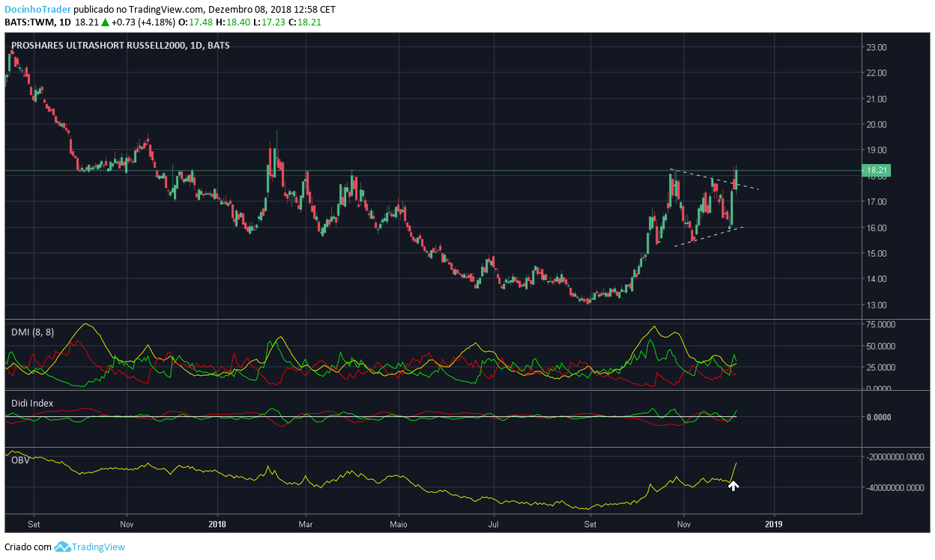Click the TradingView logo at bottom
The height and width of the screenshot is (560, 935).
click(x=90, y=547)
